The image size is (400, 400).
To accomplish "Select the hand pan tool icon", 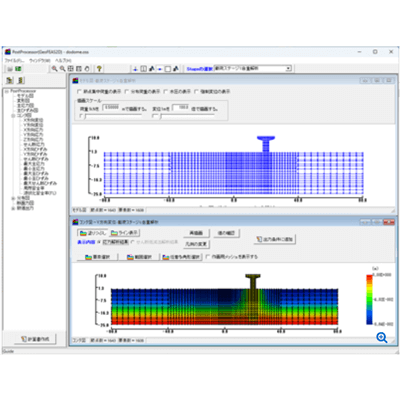I will 87,69.
